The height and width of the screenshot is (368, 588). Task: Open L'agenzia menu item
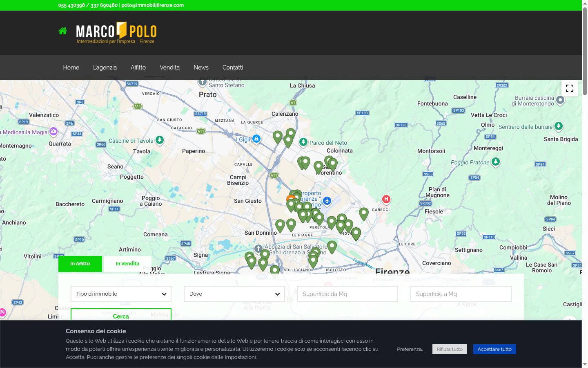105,67
